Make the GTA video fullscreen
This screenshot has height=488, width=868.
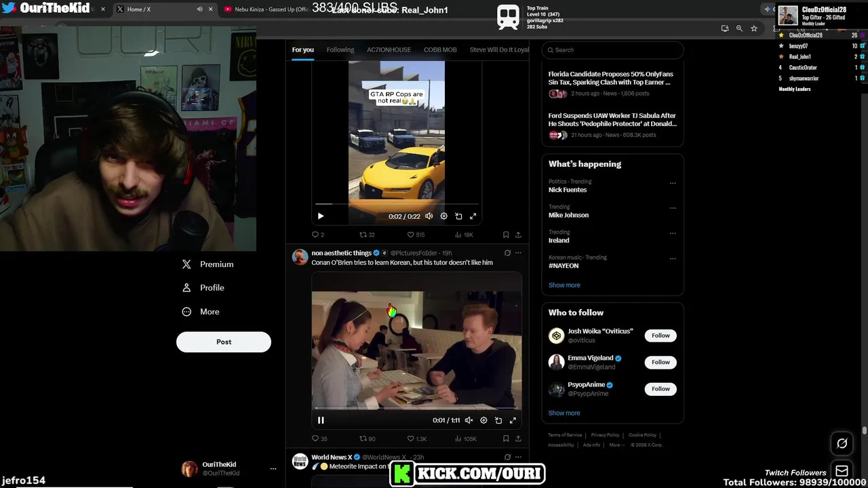click(x=473, y=216)
